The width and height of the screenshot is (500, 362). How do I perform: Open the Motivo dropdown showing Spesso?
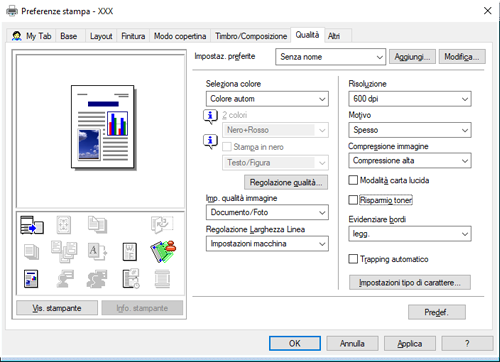(410, 130)
